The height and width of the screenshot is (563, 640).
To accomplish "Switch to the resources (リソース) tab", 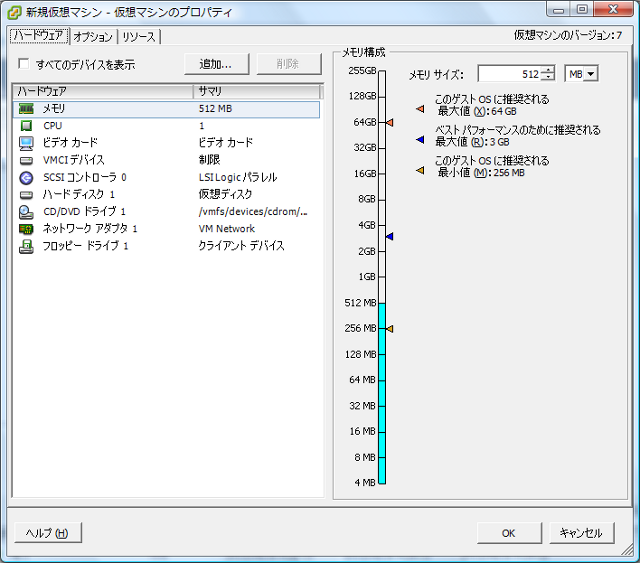I will (x=139, y=37).
